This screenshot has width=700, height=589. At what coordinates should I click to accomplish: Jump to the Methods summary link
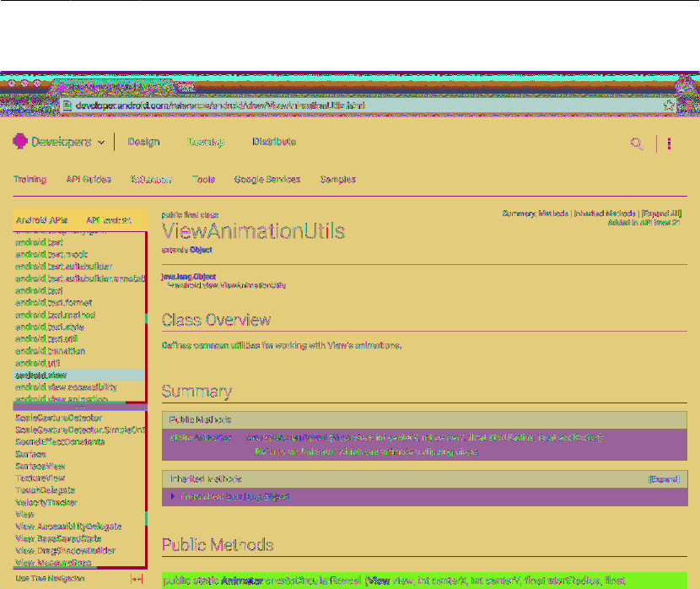(x=553, y=213)
